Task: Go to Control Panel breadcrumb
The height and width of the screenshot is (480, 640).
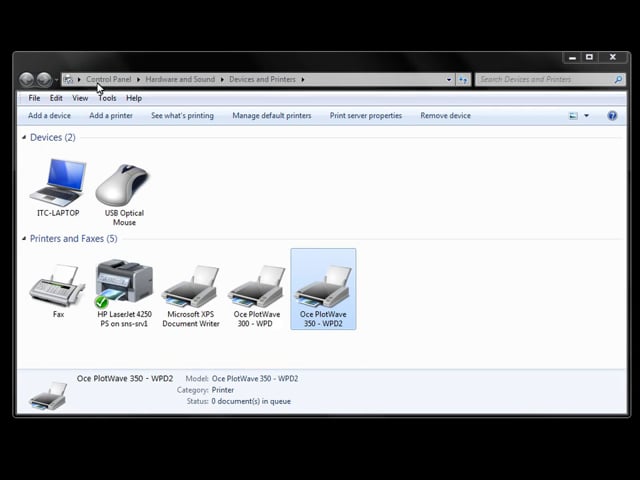Action: pyautogui.click(x=109, y=79)
